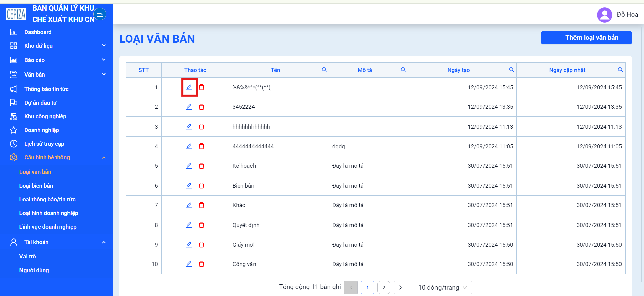Select Loại hình doanh nghiệp submenu
This screenshot has height=296, width=644.
[x=48, y=213]
